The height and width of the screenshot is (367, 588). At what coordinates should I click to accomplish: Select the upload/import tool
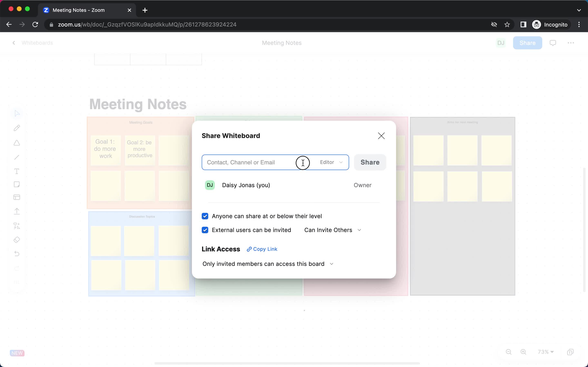(17, 211)
